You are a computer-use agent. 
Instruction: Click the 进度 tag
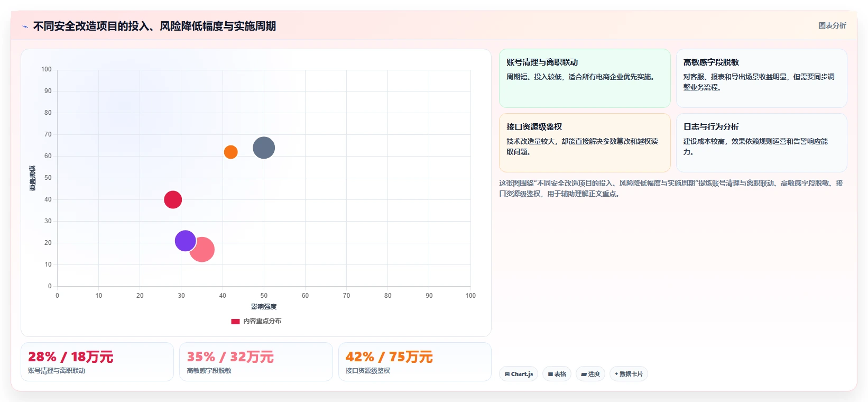(590, 374)
